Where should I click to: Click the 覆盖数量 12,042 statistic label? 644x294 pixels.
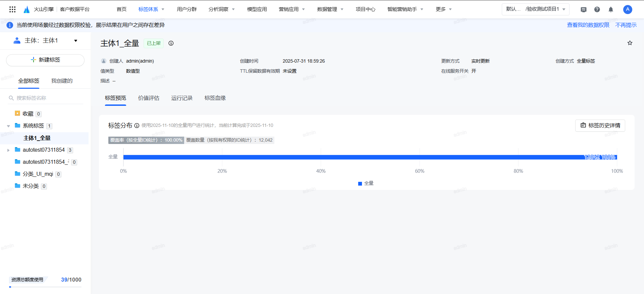click(229, 140)
